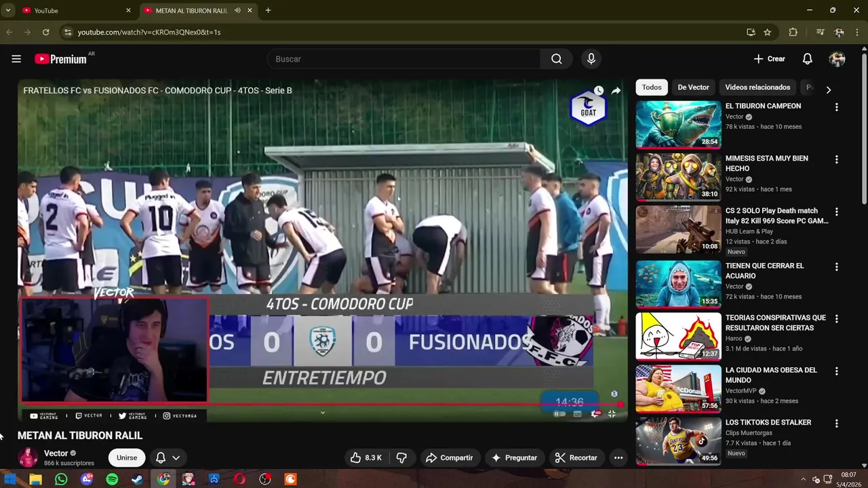The image size is (868, 488).
Task: Open EL TIBURON CAMPEON thumbnail
Action: tap(678, 125)
